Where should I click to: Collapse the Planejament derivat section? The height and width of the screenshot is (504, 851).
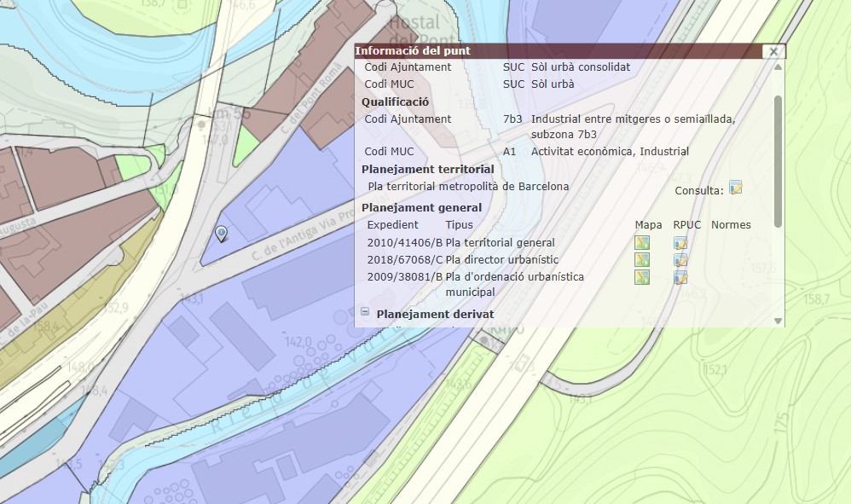click(365, 313)
